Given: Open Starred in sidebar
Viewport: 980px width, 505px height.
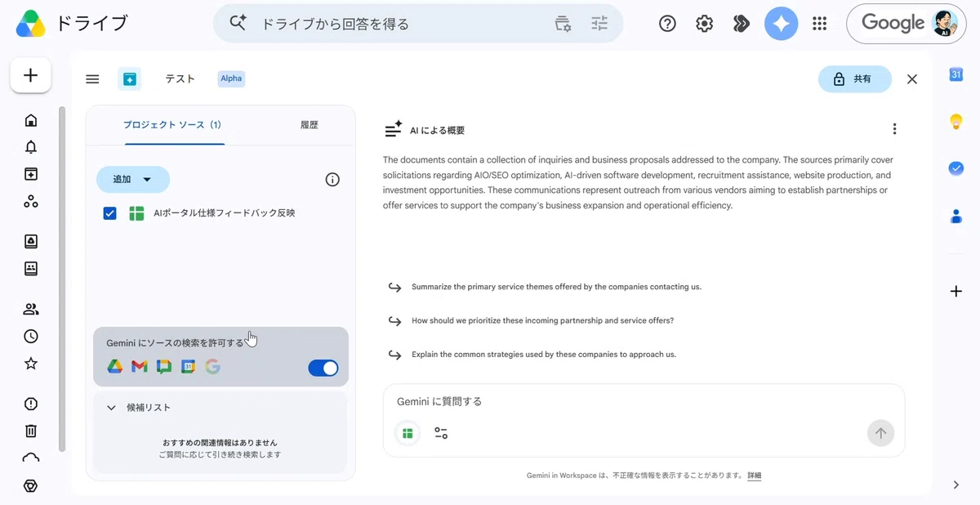Looking at the screenshot, I should [x=31, y=363].
